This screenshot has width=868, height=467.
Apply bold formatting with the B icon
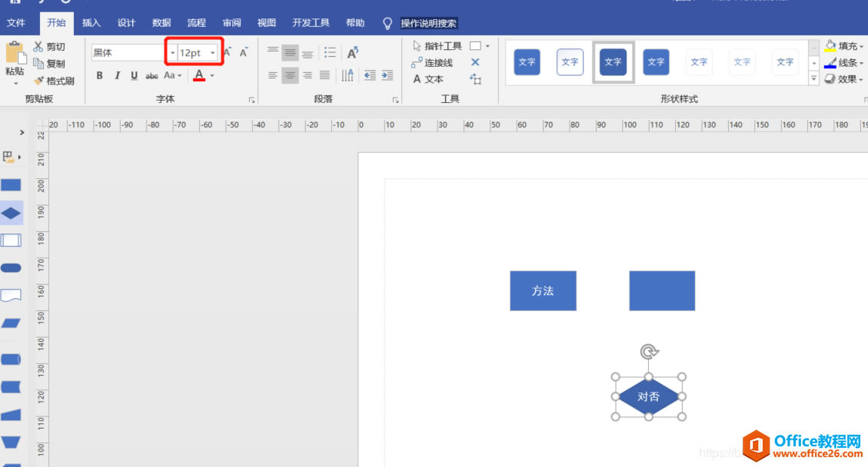(99, 75)
